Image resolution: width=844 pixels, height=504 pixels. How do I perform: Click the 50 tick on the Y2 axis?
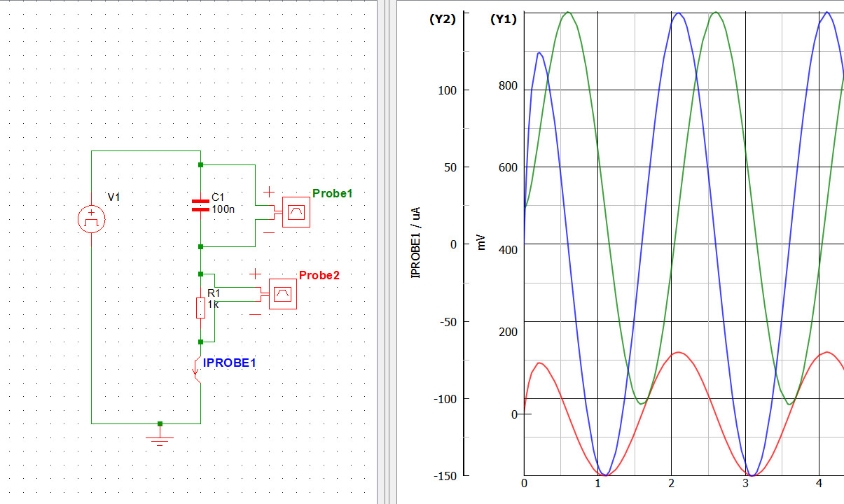tap(450, 167)
